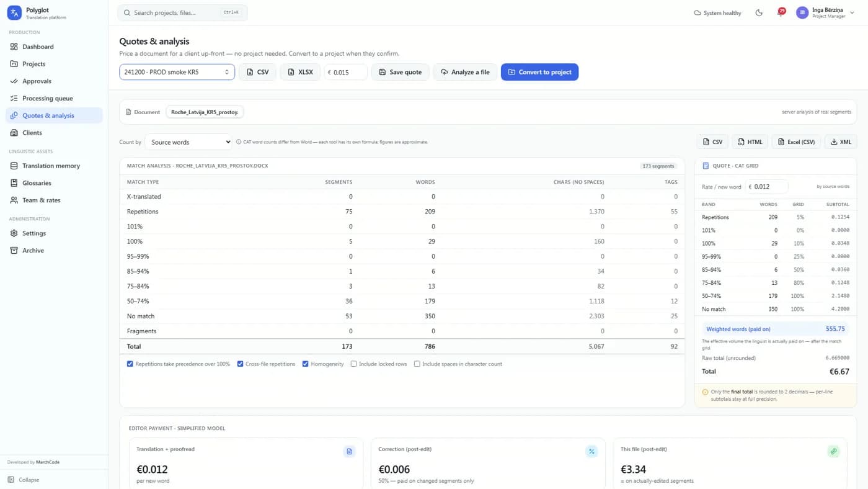This screenshot has height=489, width=868.
Task: Edit Rate / new word 0.012 field
Action: point(766,187)
